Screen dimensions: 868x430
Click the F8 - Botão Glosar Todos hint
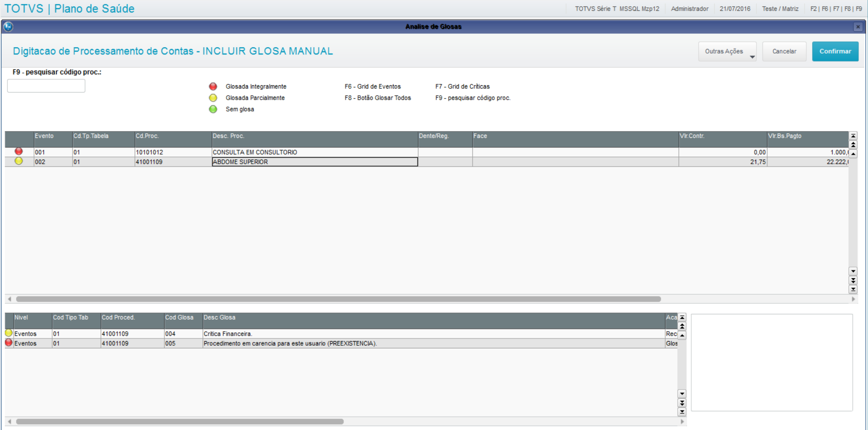coord(378,98)
